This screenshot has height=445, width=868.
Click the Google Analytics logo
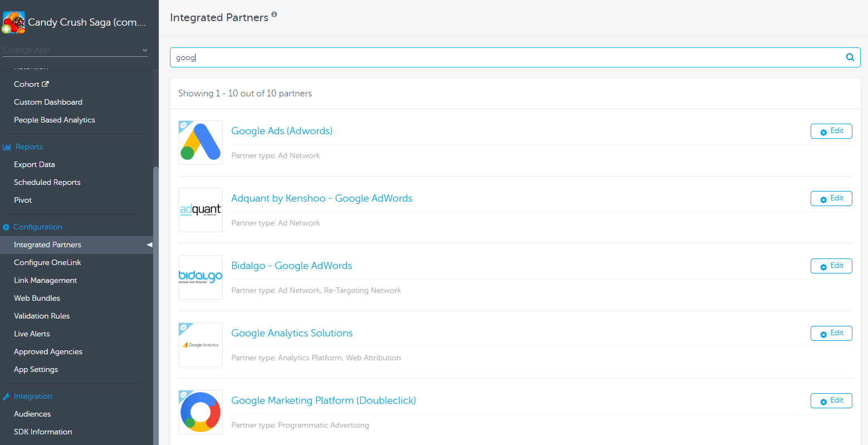(201, 345)
